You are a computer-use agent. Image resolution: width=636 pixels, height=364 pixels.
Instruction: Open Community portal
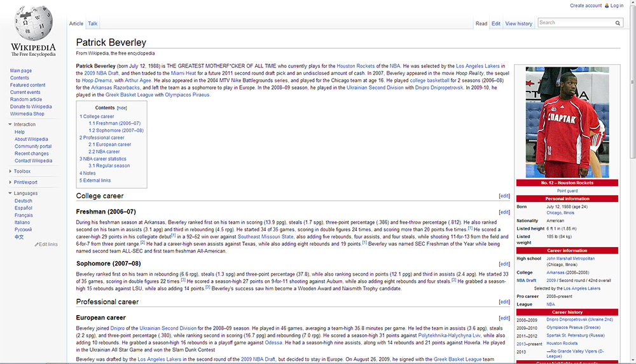[x=33, y=146]
